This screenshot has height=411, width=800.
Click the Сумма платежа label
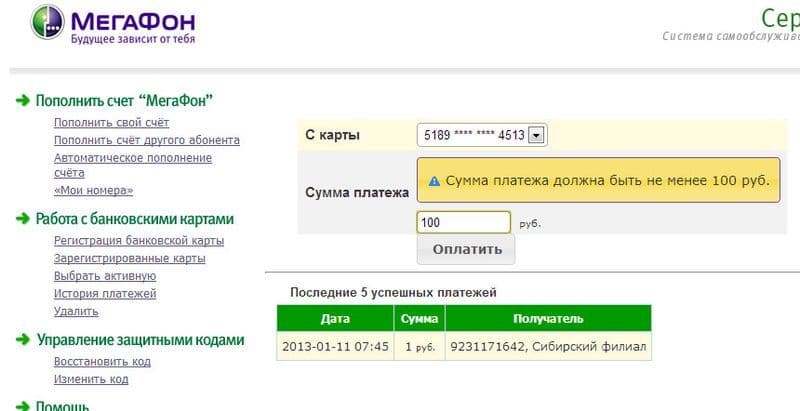[x=357, y=193]
